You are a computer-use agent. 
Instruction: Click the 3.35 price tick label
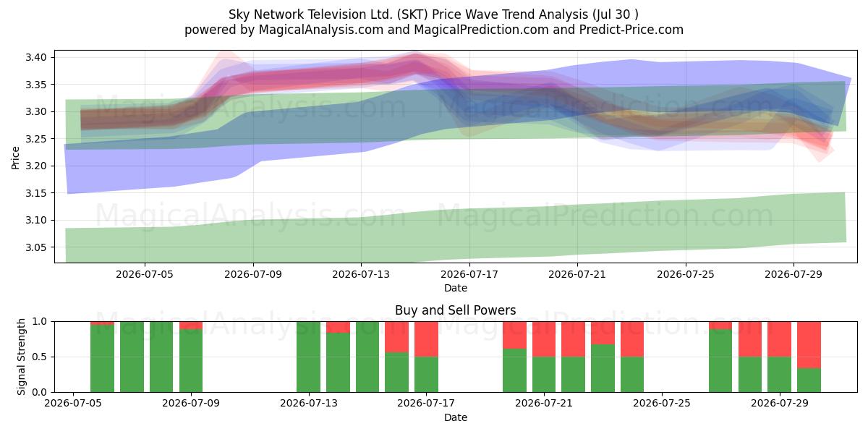[38, 85]
